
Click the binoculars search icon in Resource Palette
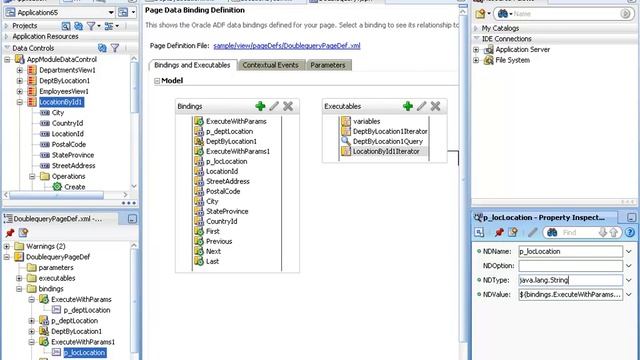click(x=504, y=13)
